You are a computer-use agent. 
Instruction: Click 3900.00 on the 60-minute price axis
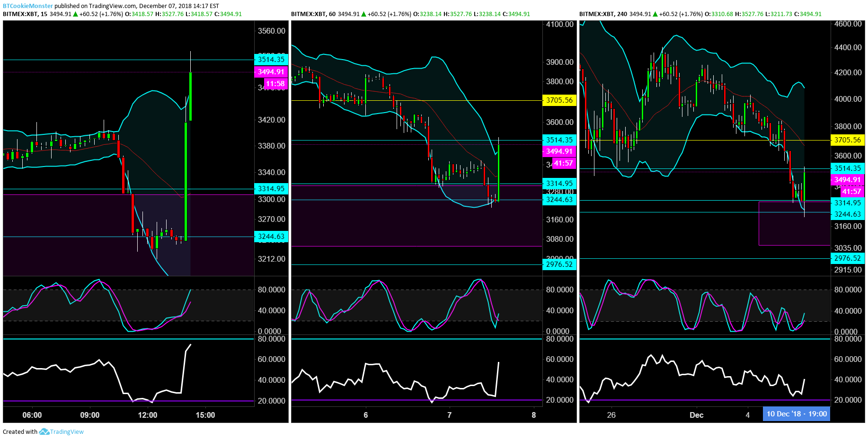tap(559, 62)
